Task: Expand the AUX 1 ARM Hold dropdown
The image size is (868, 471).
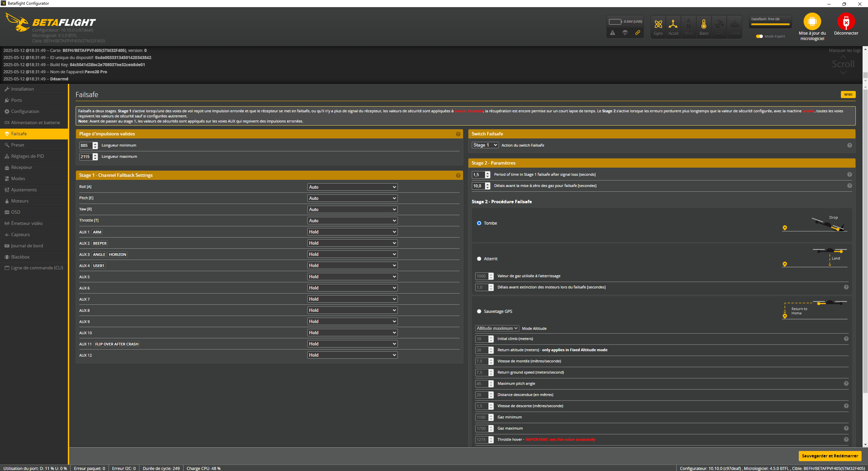Action: (352, 232)
